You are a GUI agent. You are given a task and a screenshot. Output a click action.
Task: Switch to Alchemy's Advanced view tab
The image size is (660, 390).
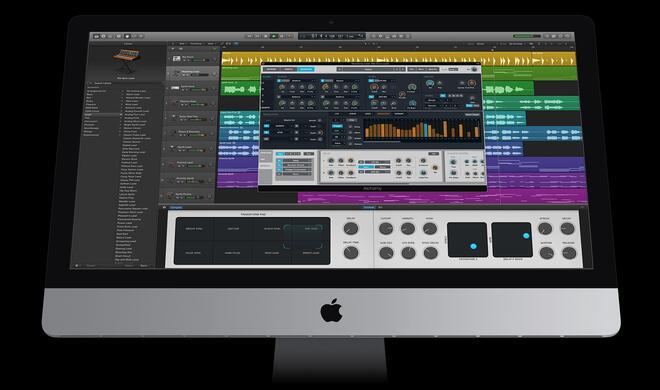[306, 69]
